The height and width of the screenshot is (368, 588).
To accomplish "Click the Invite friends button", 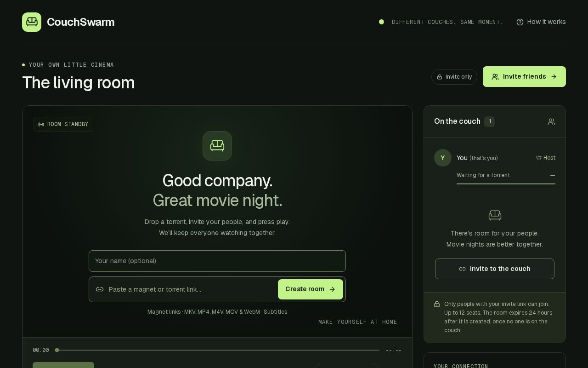I will [x=524, y=77].
